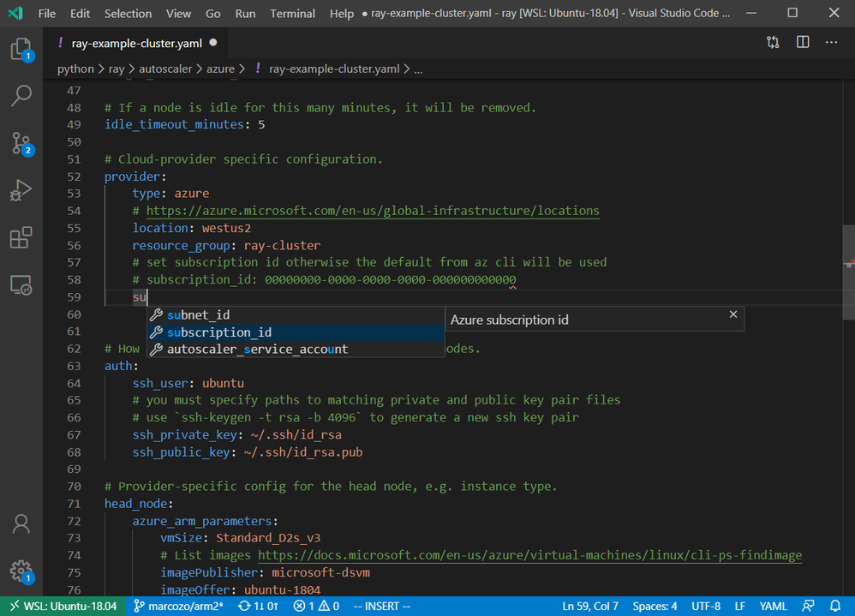855x616 pixels.
Task: Open the Edit menu
Action: coord(80,13)
